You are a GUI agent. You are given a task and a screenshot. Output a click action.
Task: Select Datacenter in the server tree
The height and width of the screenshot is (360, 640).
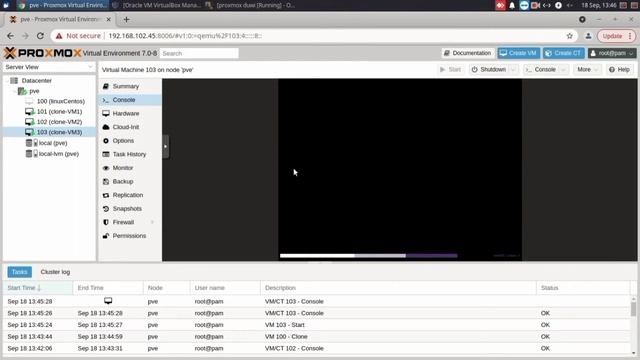36,80
